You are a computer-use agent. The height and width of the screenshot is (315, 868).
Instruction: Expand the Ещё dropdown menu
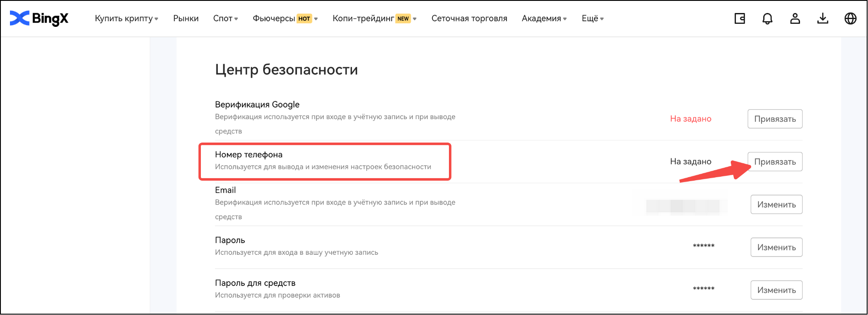point(592,19)
